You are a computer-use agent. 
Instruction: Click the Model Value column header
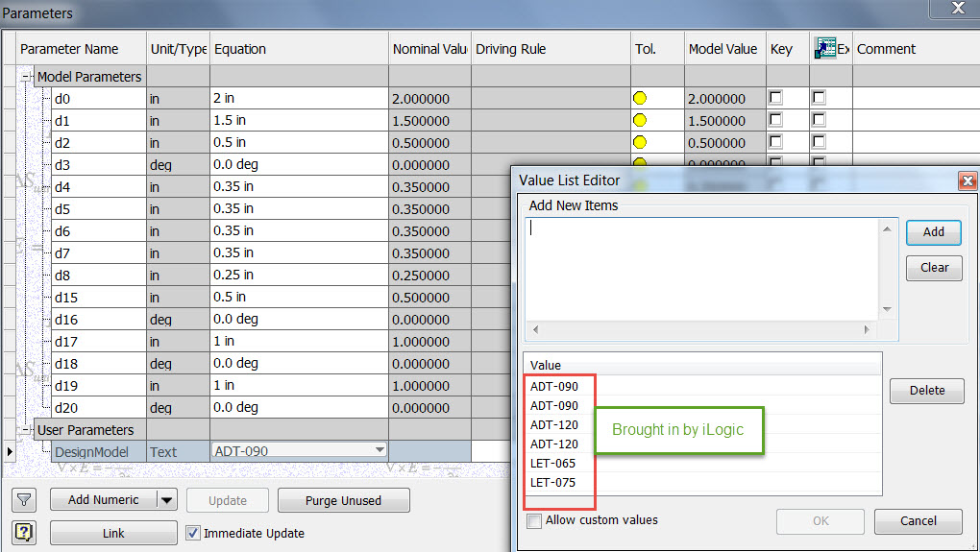pyautogui.click(x=725, y=49)
